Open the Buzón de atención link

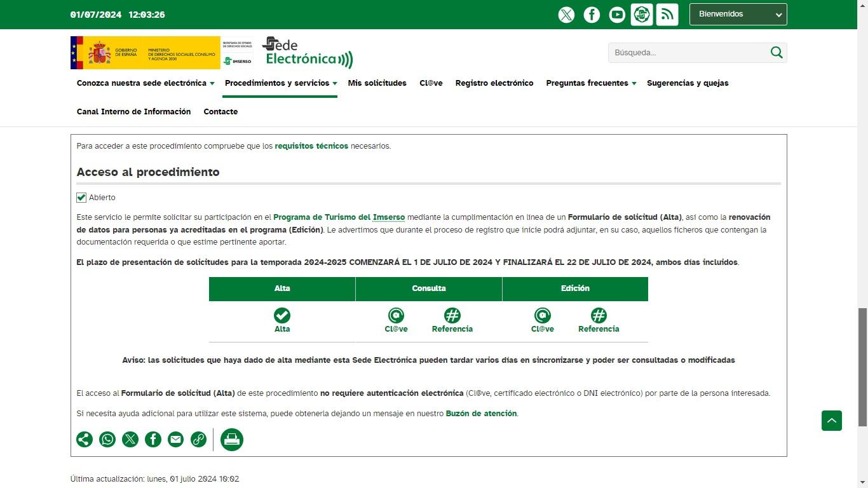pyautogui.click(x=481, y=414)
